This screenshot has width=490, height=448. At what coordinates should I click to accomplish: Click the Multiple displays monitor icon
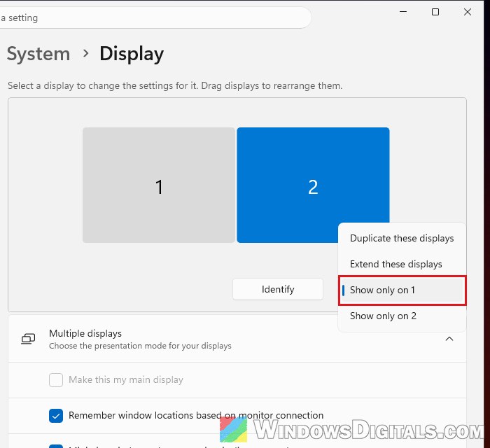point(28,339)
